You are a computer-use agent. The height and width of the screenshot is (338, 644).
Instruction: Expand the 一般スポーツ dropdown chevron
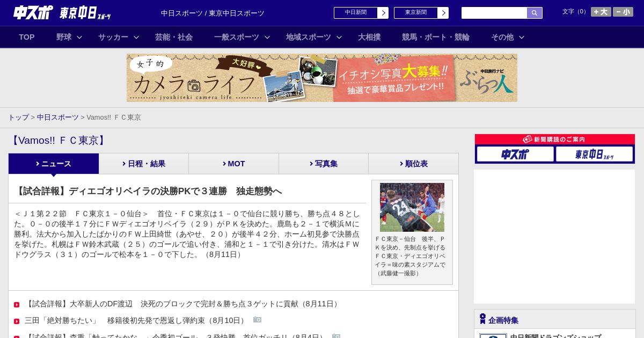pos(267,37)
